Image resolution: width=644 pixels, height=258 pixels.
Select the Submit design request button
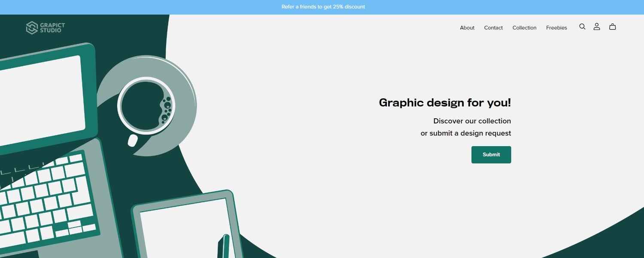(x=491, y=154)
